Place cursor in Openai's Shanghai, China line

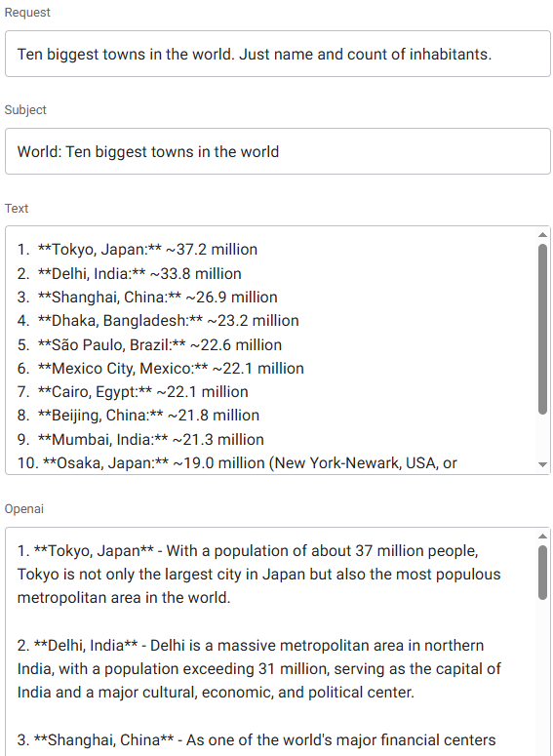pyautogui.click(x=257, y=739)
